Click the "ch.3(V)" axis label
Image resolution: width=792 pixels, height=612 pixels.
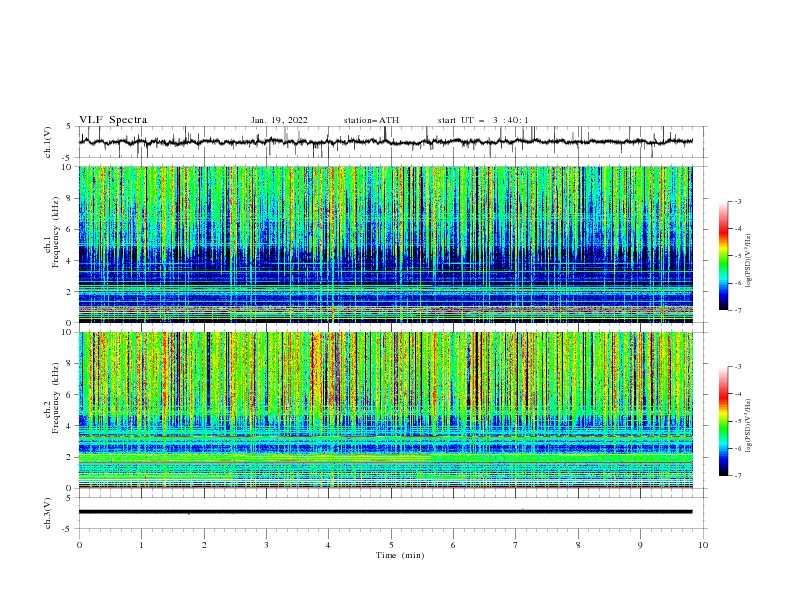click(x=48, y=513)
